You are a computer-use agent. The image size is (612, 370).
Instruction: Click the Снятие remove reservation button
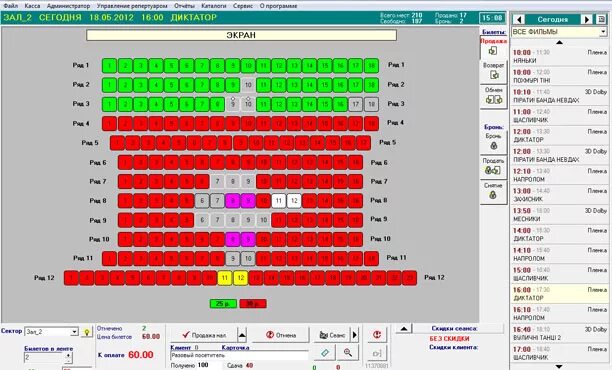pos(493,191)
